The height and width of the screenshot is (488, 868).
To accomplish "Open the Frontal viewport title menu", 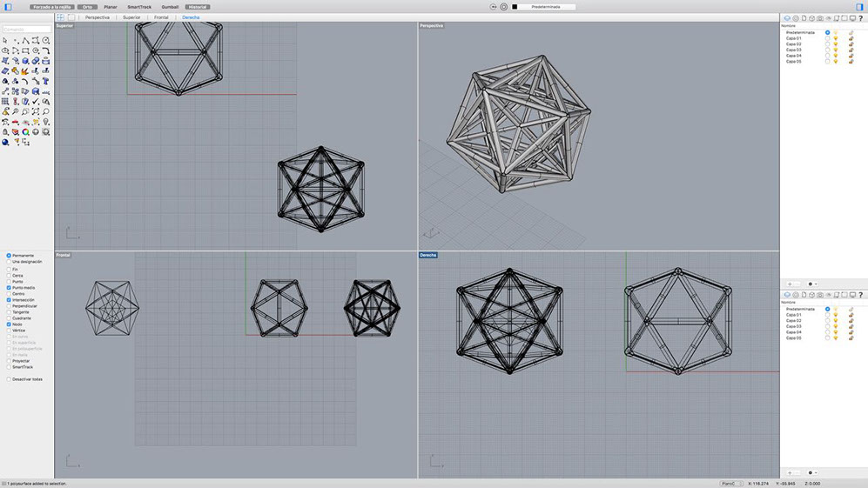I will (x=63, y=255).
